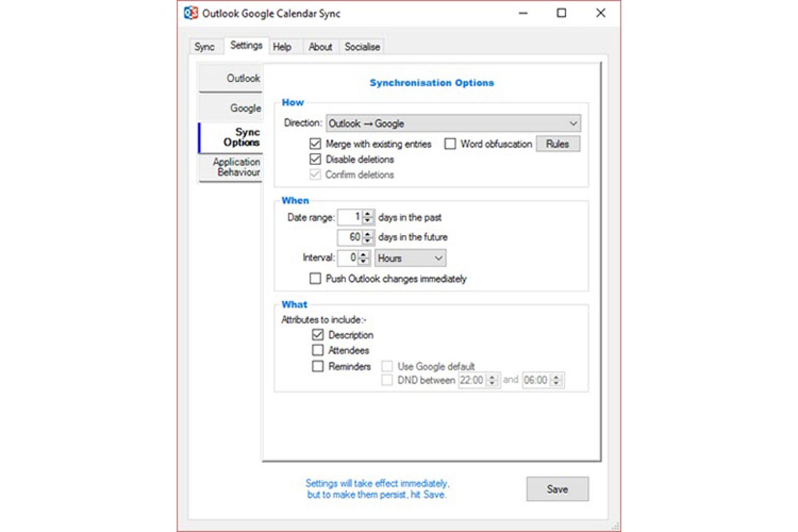Image resolution: width=798 pixels, height=532 pixels.
Task: Increase the 22:00 DND start time
Action: coord(492,377)
